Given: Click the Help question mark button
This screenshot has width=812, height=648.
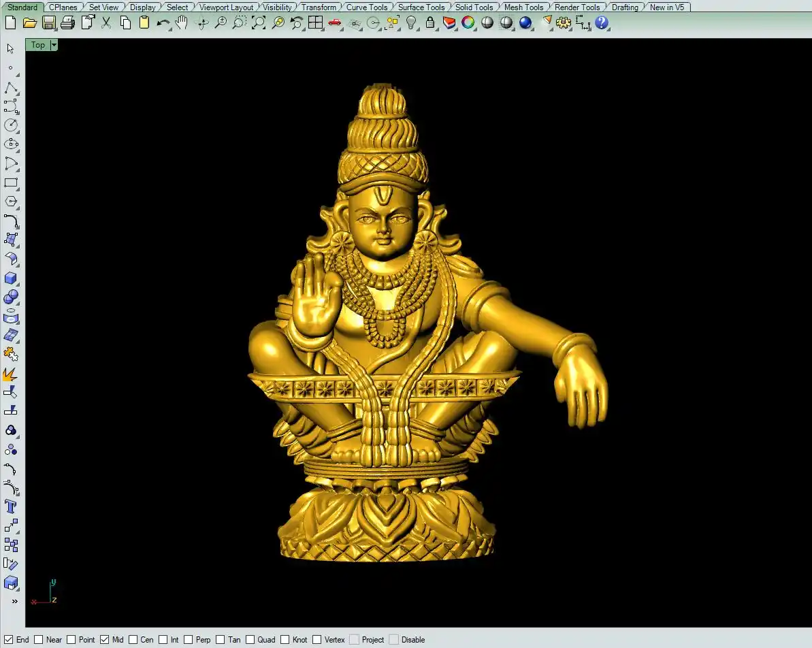Looking at the screenshot, I should pyautogui.click(x=602, y=22).
